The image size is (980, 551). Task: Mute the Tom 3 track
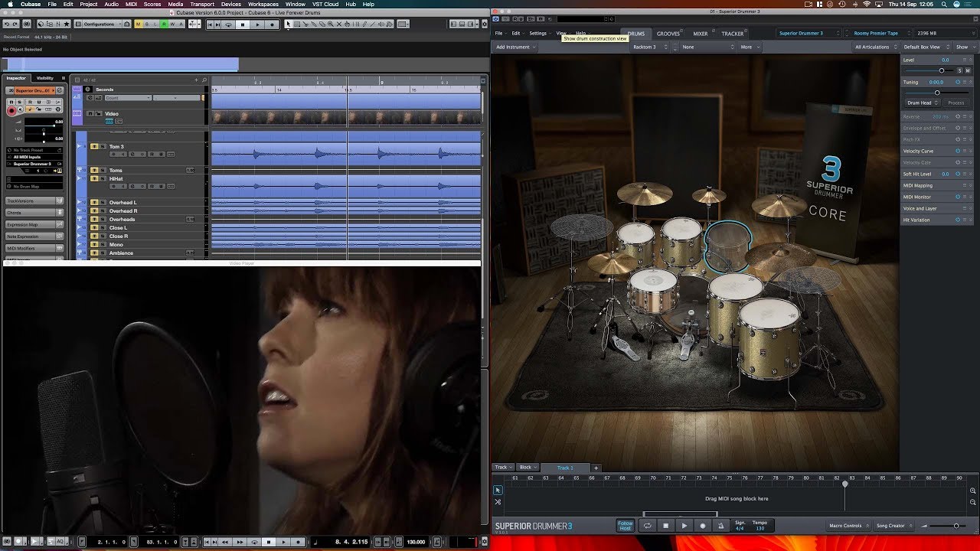(94, 146)
